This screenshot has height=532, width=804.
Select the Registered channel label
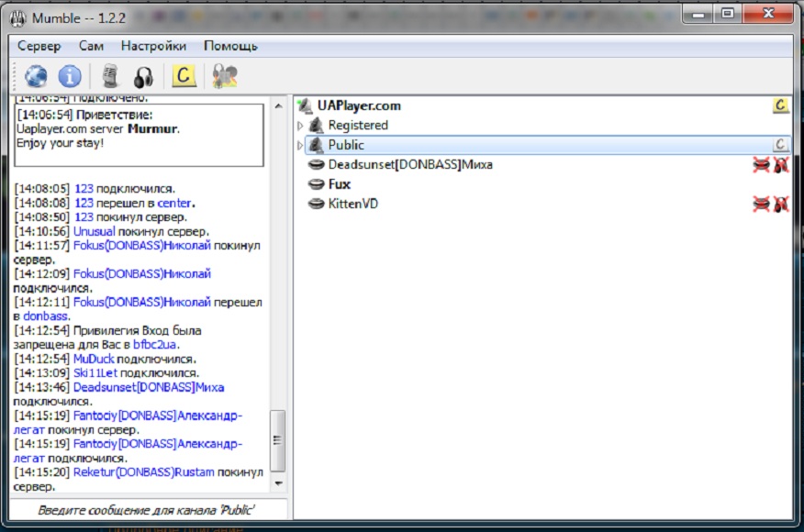(358, 125)
